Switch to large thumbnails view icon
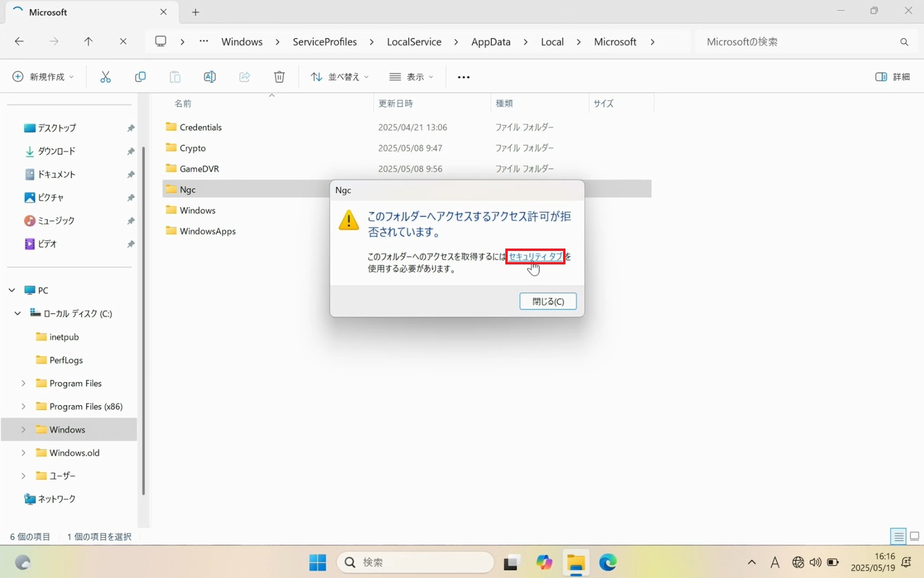Viewport: 924px width, 578px height. point(915,536)
